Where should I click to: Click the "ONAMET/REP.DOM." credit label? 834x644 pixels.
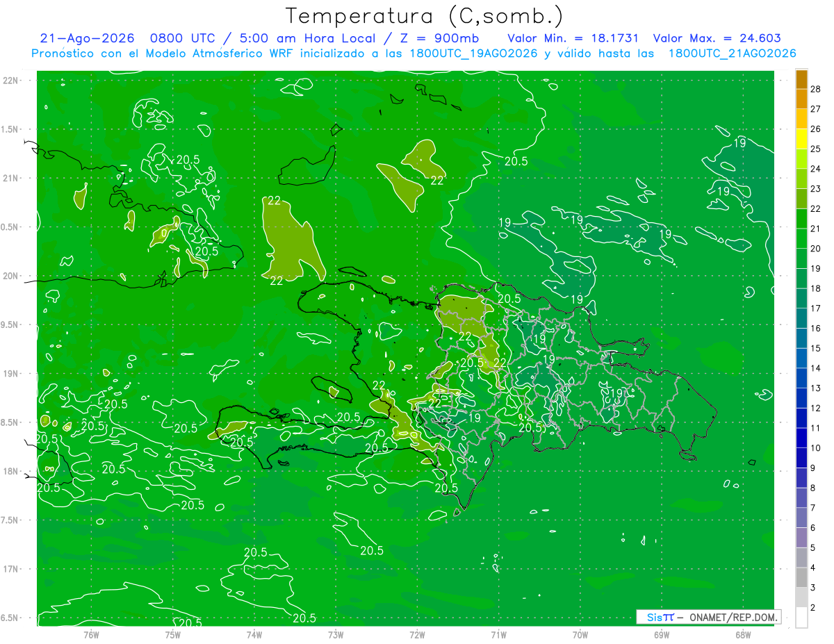point(734,617)
